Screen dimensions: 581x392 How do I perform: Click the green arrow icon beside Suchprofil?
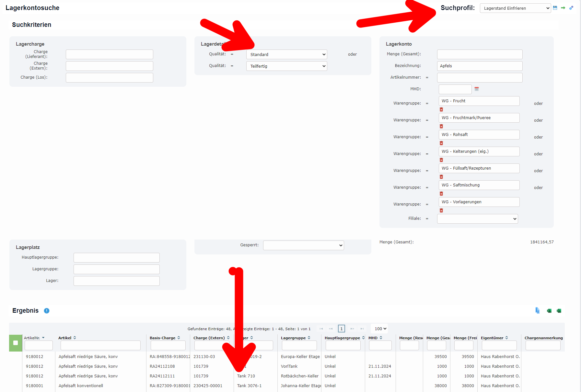[563, 8]
